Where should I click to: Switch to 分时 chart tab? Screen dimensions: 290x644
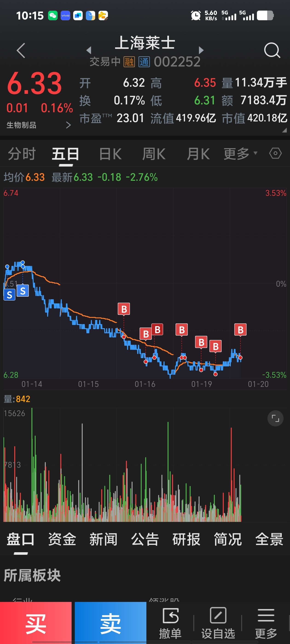tap(22, 153)
